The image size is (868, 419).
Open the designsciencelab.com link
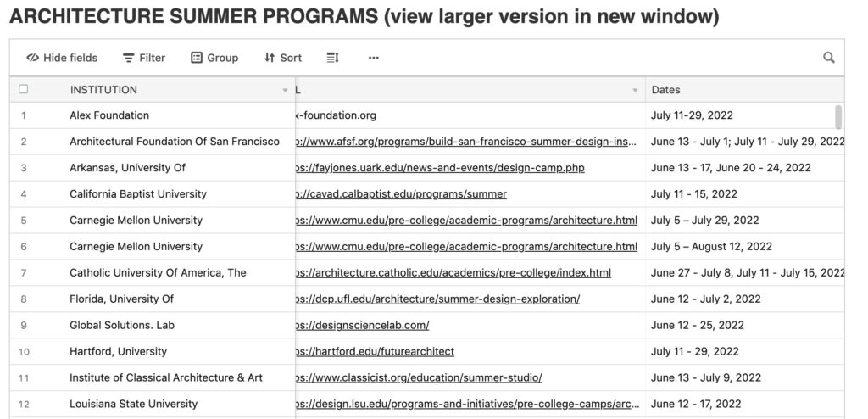[363, 326]
